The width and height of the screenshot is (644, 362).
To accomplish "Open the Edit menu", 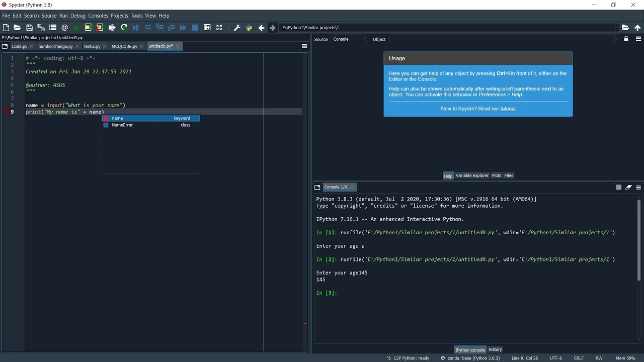I will coord(17,16).
